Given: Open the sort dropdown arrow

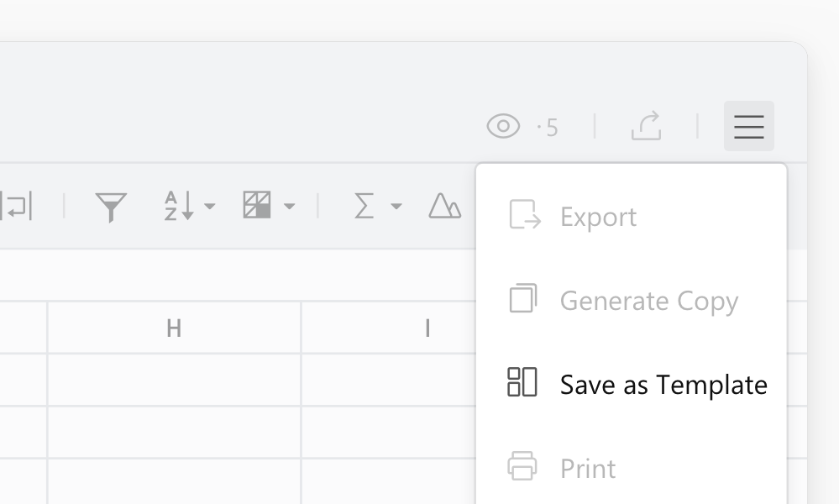Looking at the screenshot, I should (x=210, y=207).
